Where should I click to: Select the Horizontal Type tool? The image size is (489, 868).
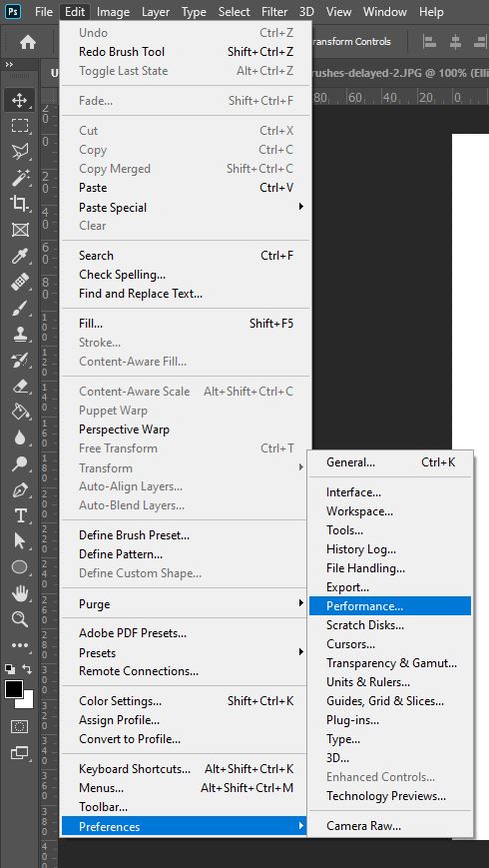tap(20, 515)
